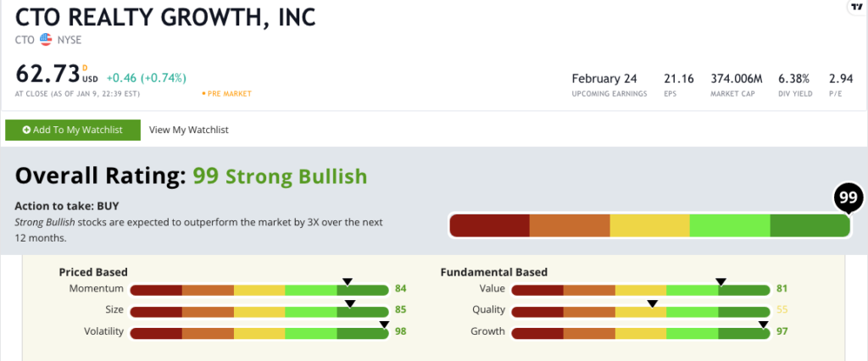This screenshot has height=361, width=868.
Task: Click the Volatility bar triangle marker
Action: click(x=384, y=325)
